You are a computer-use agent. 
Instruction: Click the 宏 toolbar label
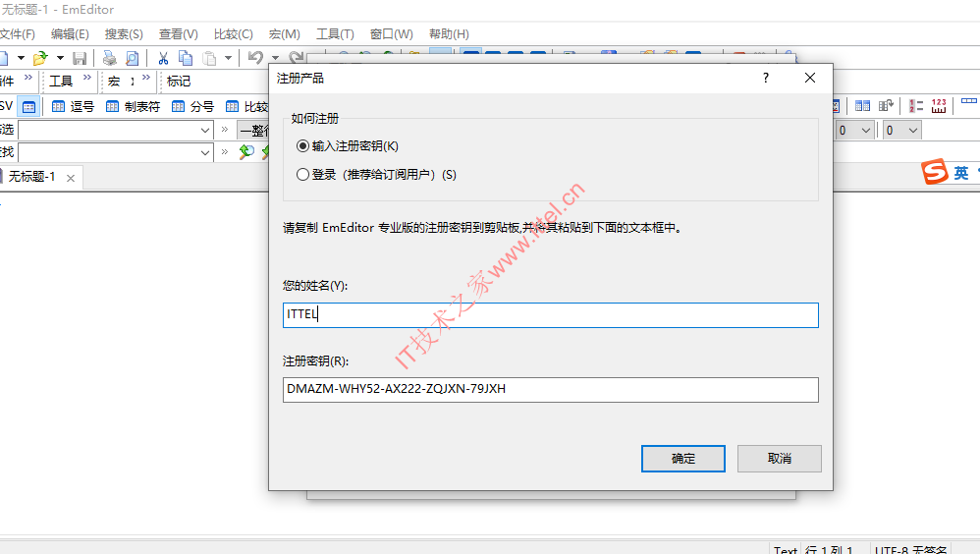click(114, 81)
